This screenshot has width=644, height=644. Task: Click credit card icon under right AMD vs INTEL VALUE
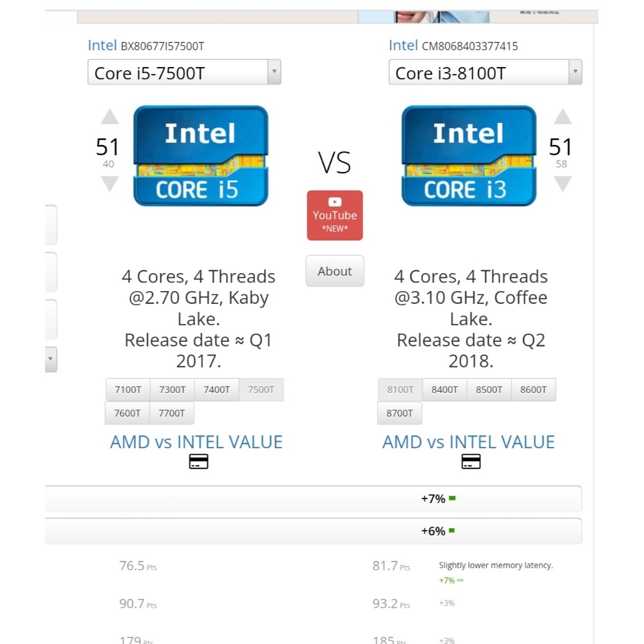click(471, 462)
